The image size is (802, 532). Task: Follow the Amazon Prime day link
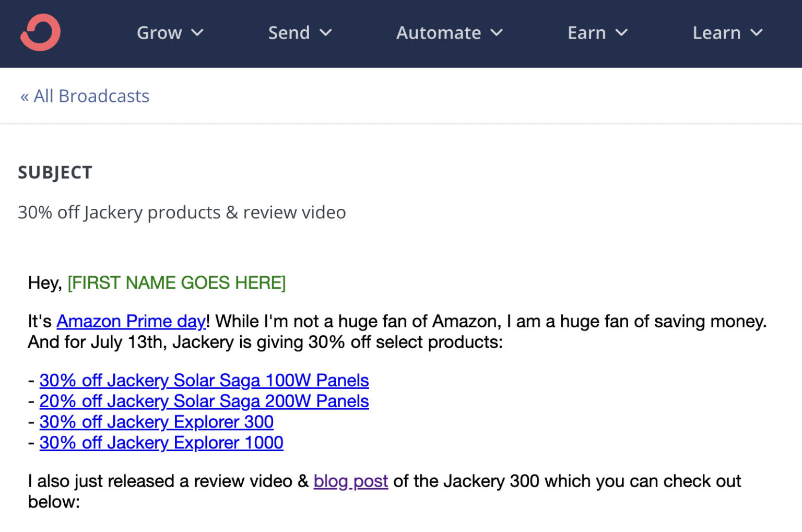[131, 321]
